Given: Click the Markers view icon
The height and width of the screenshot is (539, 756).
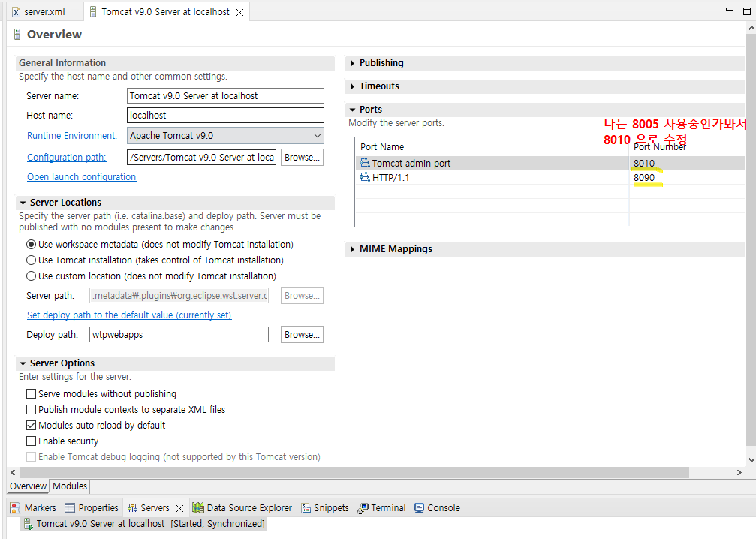Looking at the screenshot, I should (16, 507).
